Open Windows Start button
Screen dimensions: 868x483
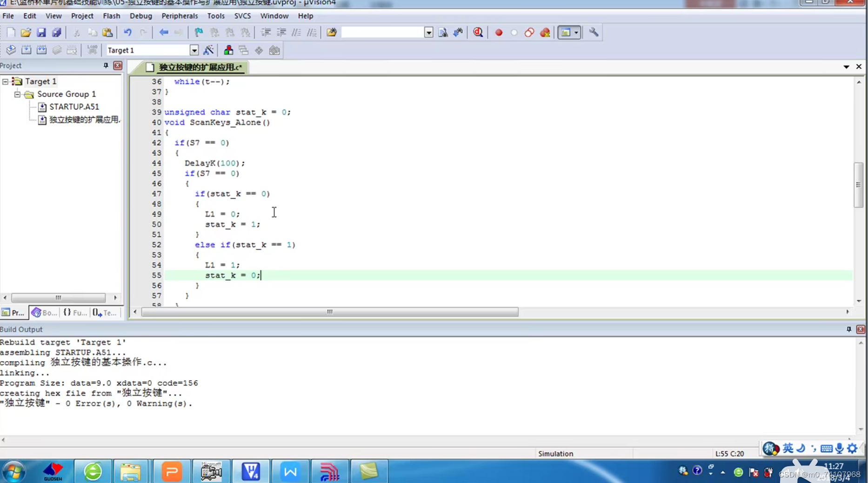[x=13, y=472]
